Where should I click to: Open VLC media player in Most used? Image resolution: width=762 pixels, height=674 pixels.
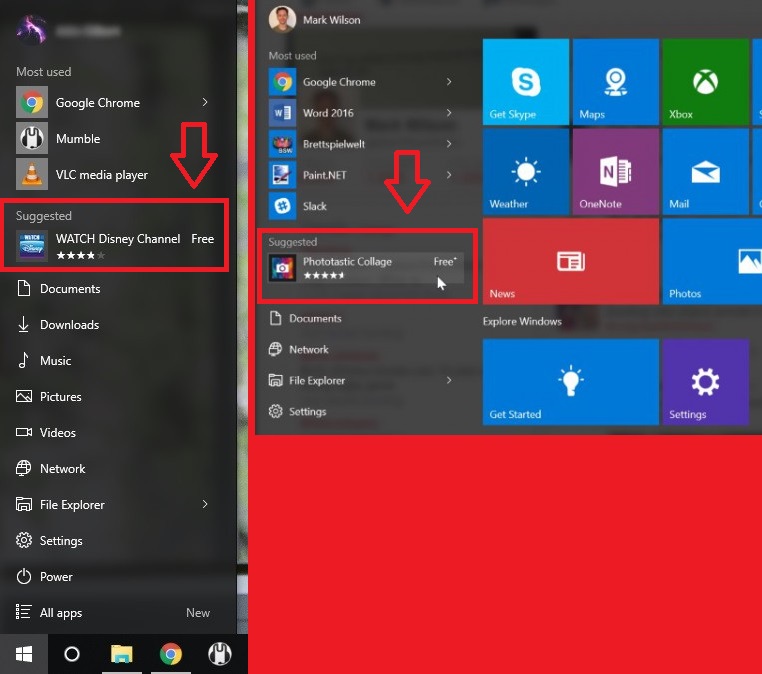(x=113, y=174)
